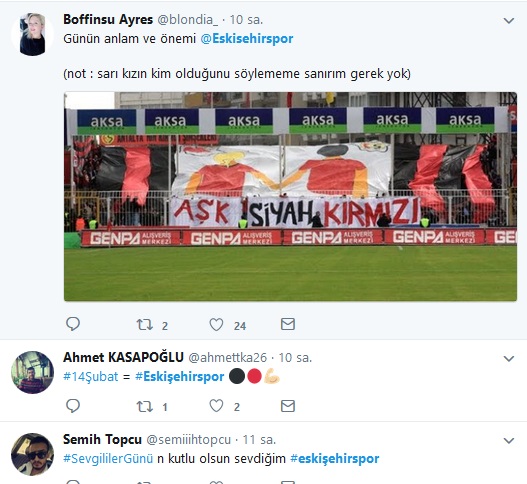
Task: Open Boffinsu Ayres profile avatar
Action: coord(32,34)
